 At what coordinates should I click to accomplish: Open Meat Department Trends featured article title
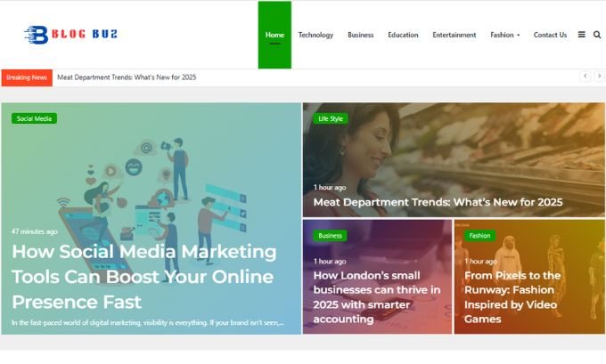(438, 202)
